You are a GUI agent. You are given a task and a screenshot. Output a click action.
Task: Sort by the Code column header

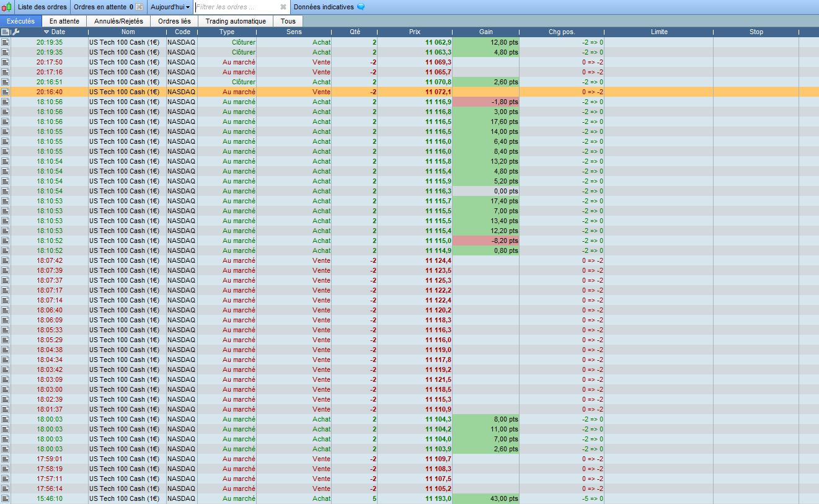coord(182,32)
